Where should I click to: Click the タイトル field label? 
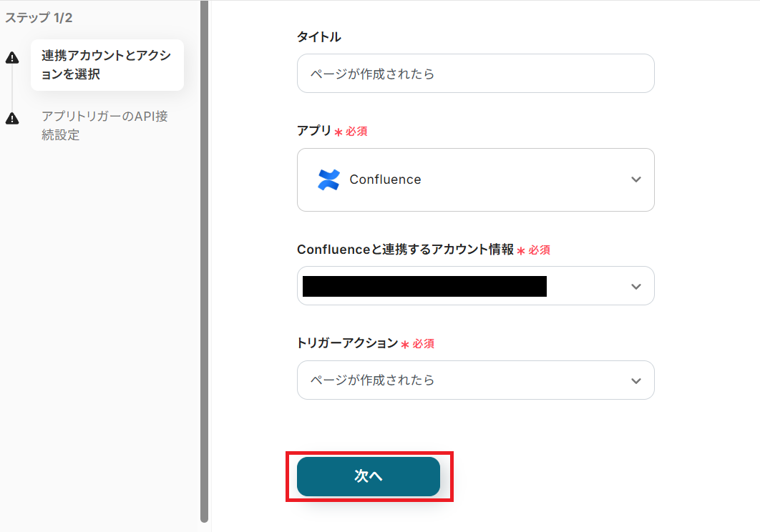[318, 37]
